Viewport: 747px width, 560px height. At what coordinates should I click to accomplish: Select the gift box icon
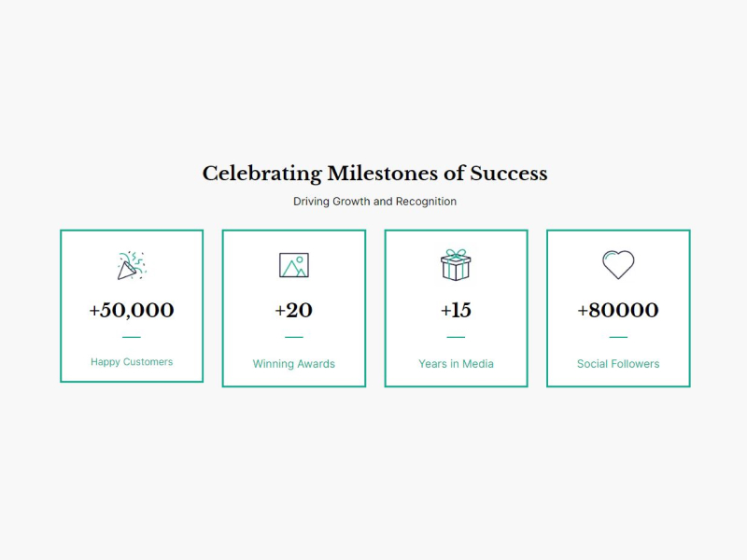tap(456, 265)
